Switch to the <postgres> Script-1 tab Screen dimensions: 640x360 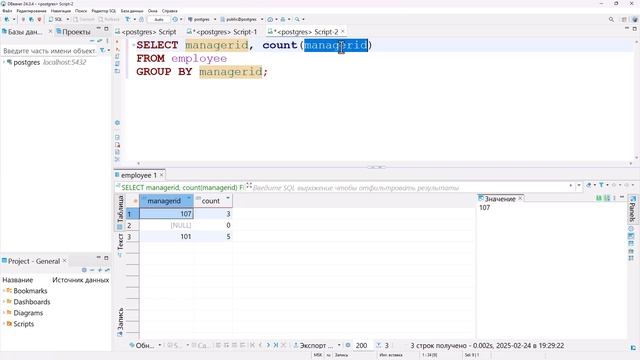222,32
